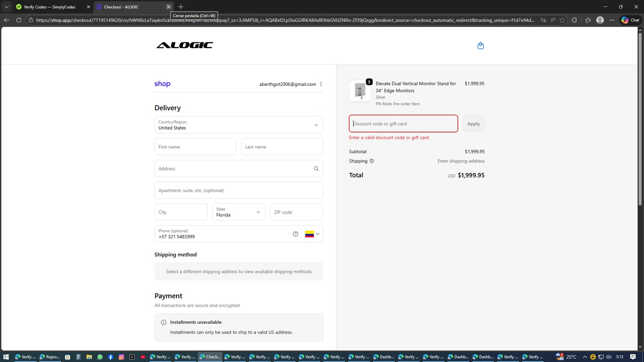Open the notifications center icon

tap(633, 357)
